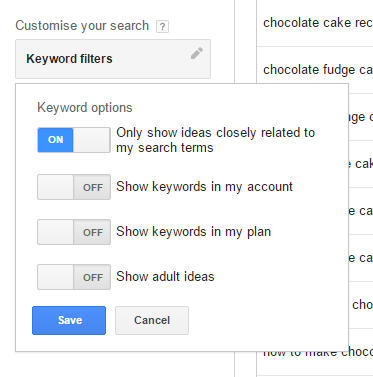
Task: Click the 'Customise your search' heading
Action: pyautogui.click(x=82, y=26)
